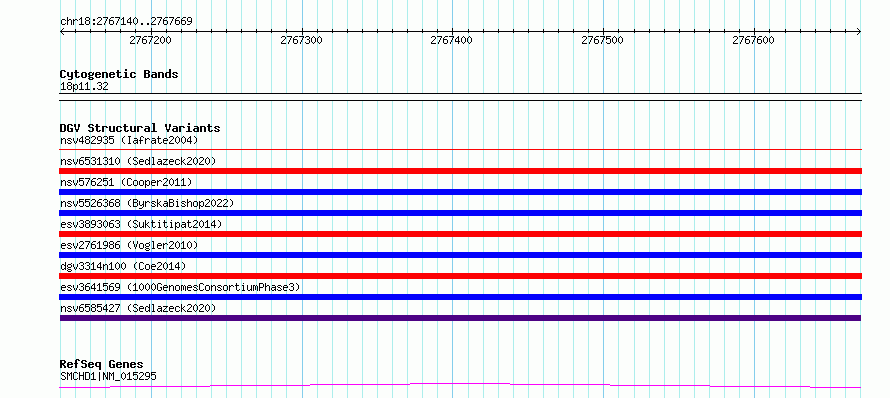
Task: Click the SMCHD1|NM_015295 gene label
Action: point(108,376)
